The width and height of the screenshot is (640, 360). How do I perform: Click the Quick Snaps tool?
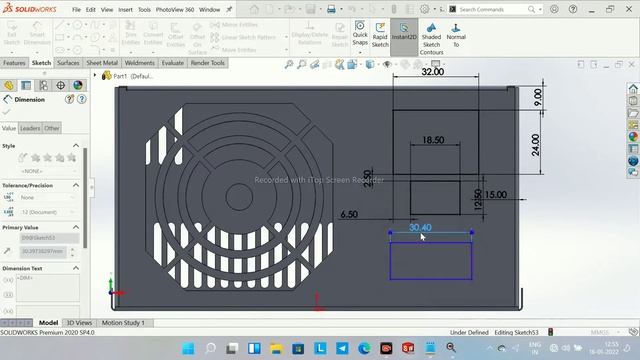pyautogui.click(x=360, y=33)
